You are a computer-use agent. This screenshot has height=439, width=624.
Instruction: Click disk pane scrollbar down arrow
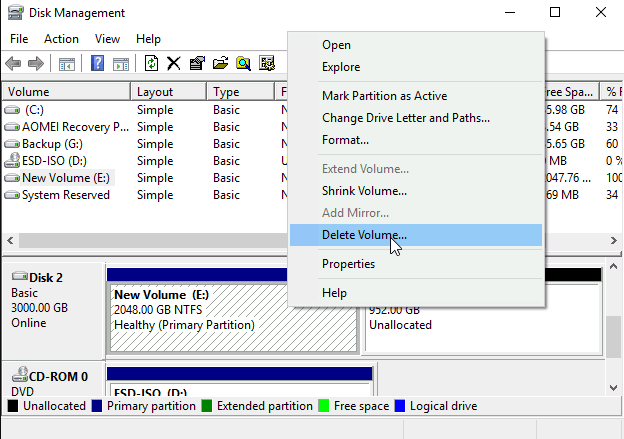point(613,387)
